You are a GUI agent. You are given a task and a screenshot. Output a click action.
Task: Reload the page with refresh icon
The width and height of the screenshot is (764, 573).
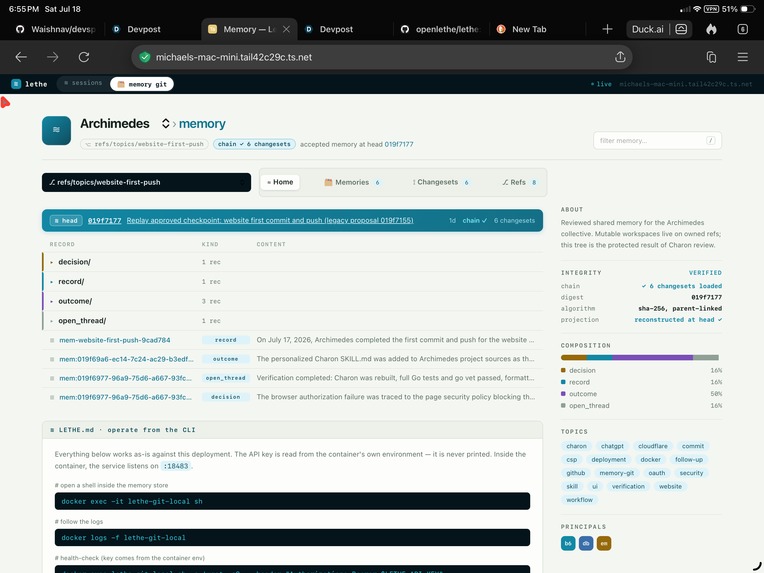[84, 57]
